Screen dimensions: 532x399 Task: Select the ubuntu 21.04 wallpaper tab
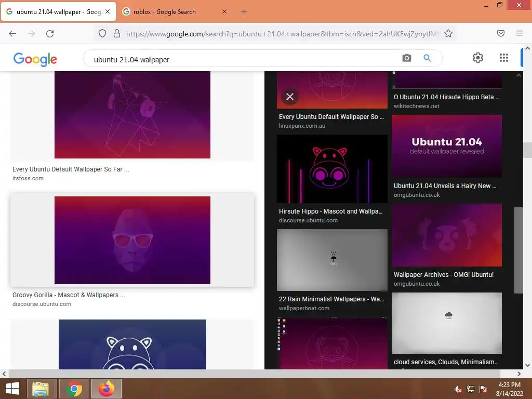[58, 12]
